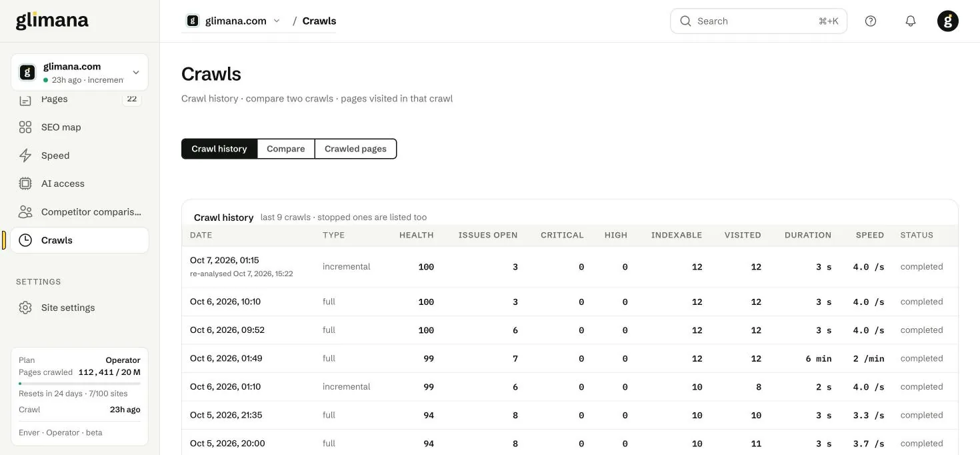Image resolution: width=980 pixels, height=455 pixels.
Task: Open Speed section label in sidebar
Action: pyautogui.click(x=55, y=155)
